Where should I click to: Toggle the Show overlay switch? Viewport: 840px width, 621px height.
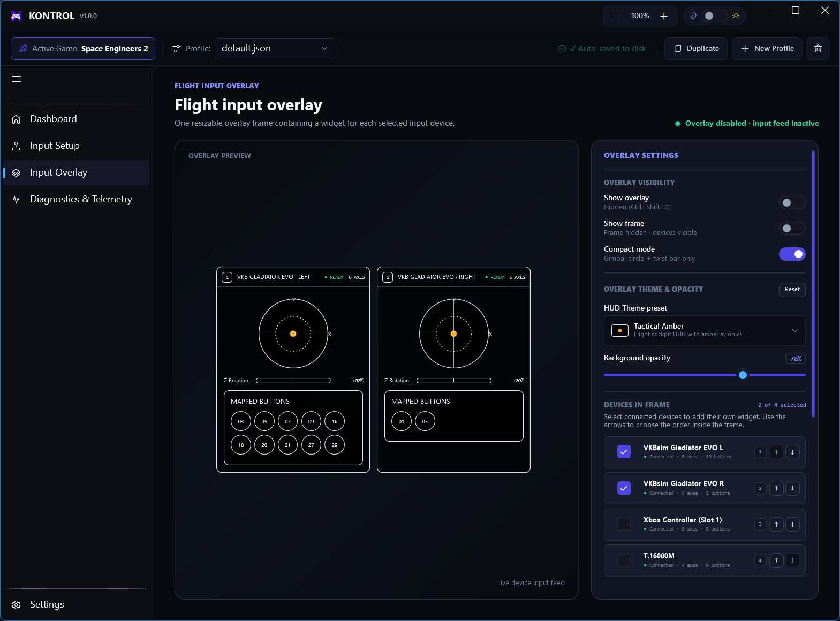tap(792, 202)
